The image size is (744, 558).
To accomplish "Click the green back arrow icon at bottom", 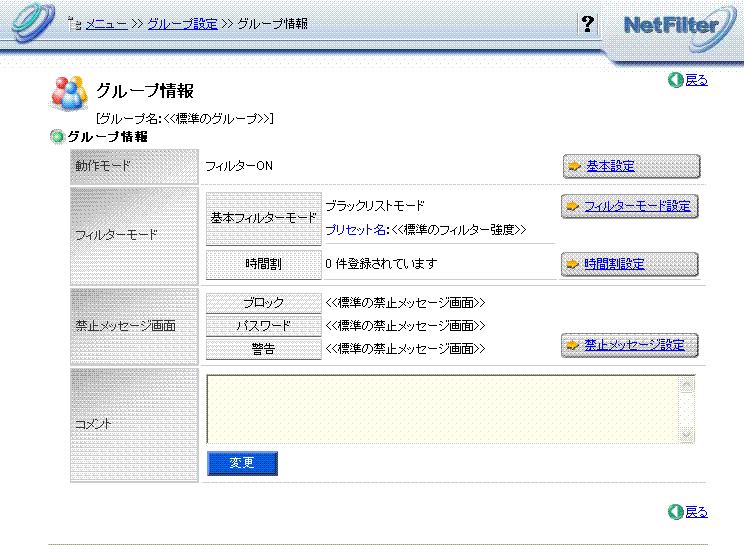I will 675,512.
